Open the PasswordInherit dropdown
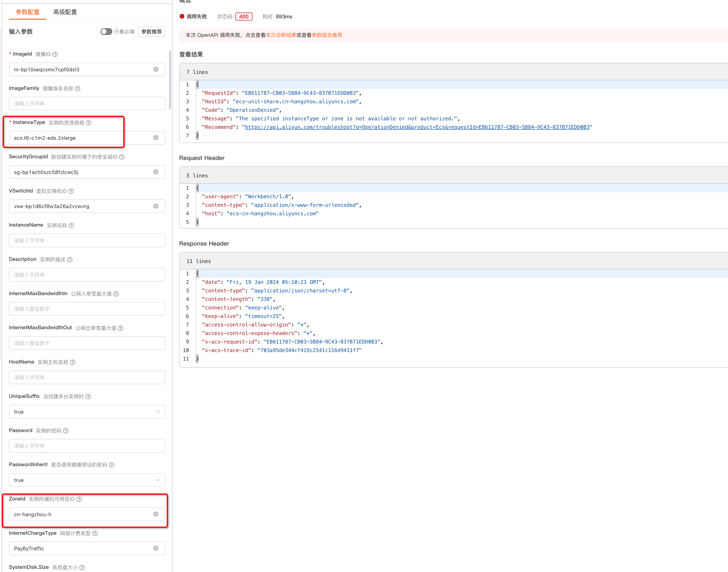The width and height of the screenshot is (728, 572). [x=87, y=480]
